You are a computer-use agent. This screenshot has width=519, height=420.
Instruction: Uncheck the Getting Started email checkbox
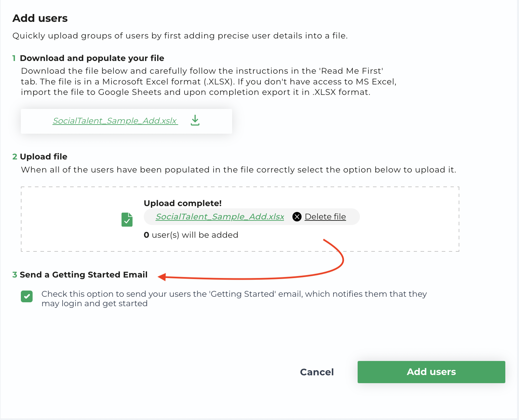click(27, 296)
